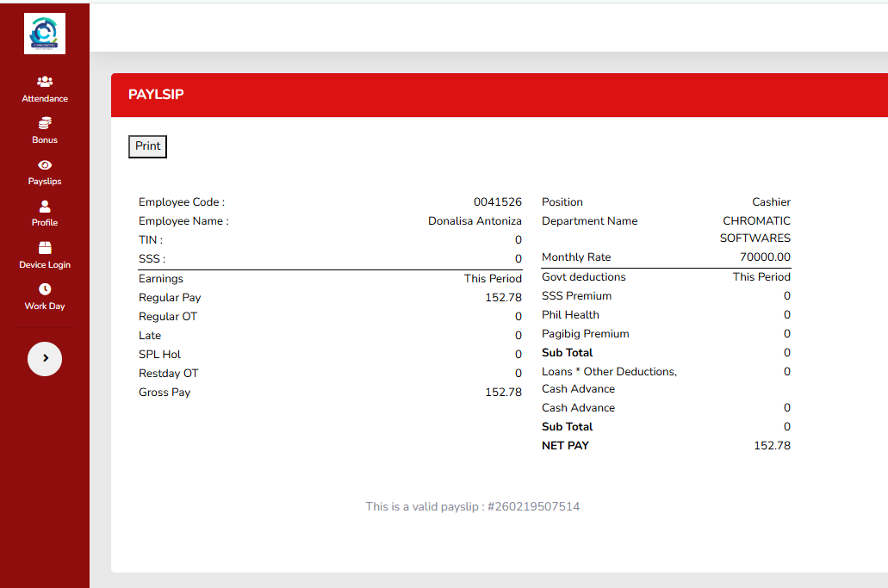Open Bonus via its coins icon
This screenshot has width=888, height=588.
[45, 123]
